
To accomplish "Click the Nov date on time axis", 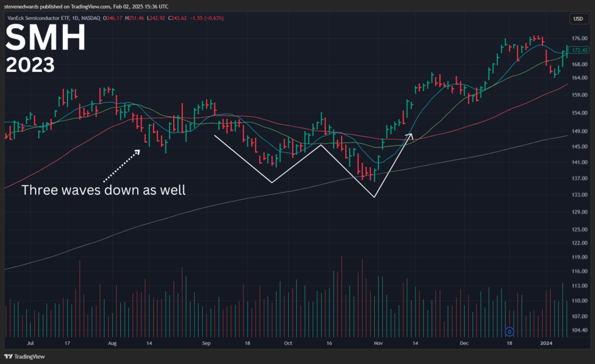I will coord(378,343).
